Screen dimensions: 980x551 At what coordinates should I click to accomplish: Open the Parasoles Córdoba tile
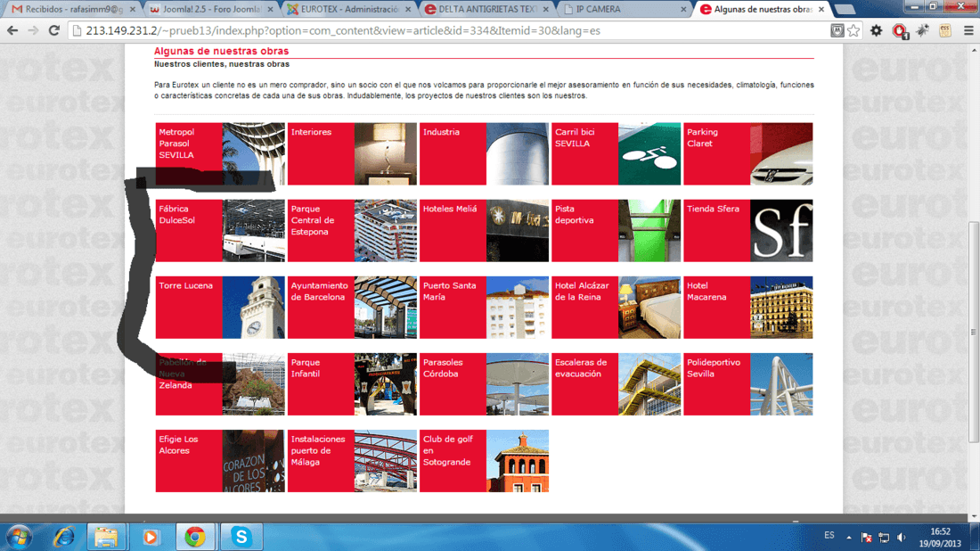click(484, 384)
